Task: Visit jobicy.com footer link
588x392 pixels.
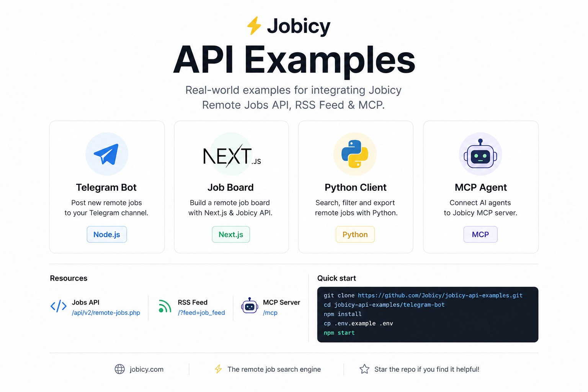Action: (x=147, y=369)
